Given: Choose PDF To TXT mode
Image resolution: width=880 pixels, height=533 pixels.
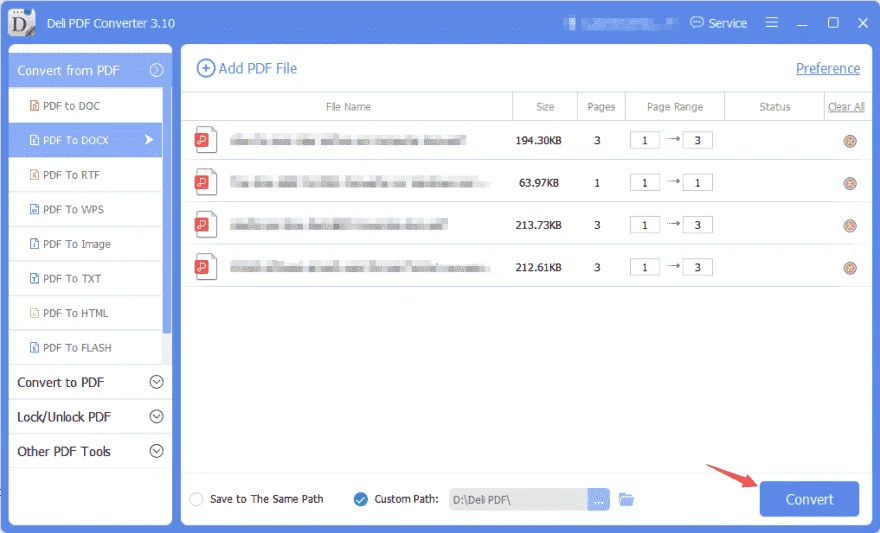Looking at the screenshot, I should pyautogui.click(x=85, y=278).
